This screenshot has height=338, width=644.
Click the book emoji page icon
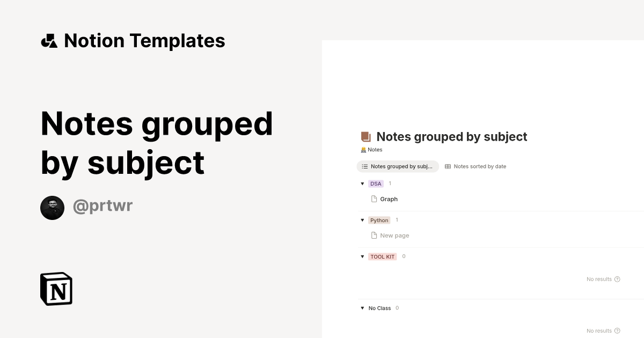pos(364,136)
